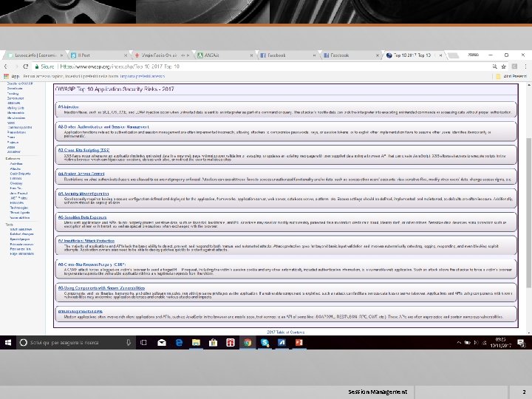Screen dimensions: 532x399
Task: Open the App shortcut in bookmarks bar
Action: (x=12, y=76)
